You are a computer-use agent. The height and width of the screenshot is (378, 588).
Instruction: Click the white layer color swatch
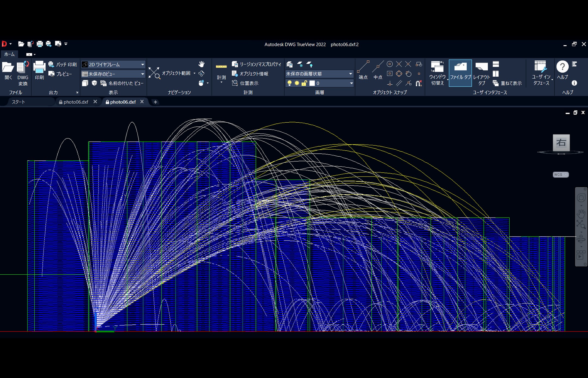(312, 83)
